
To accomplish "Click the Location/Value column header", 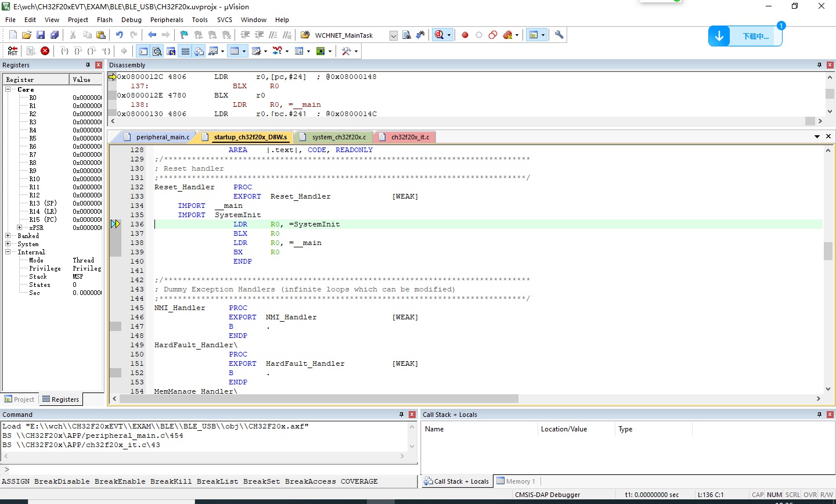I will pyautogui.click(x=564, y=429).
